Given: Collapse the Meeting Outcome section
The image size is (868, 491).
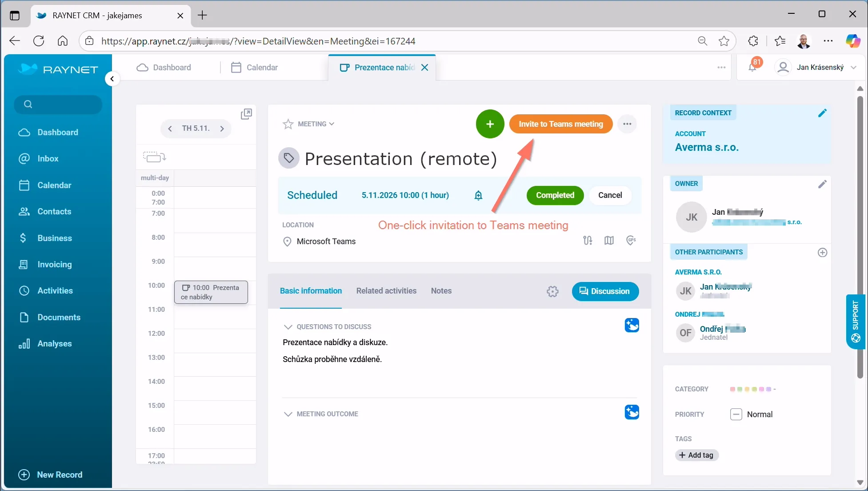Looking at the screenshot, I should (288, 414).
